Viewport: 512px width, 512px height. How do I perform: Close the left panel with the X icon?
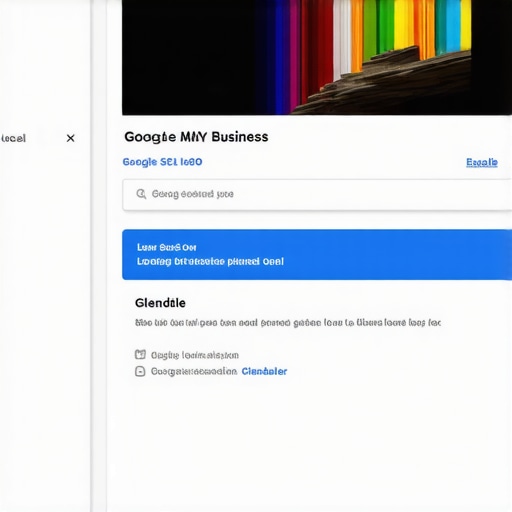click(x=70, y=138)
